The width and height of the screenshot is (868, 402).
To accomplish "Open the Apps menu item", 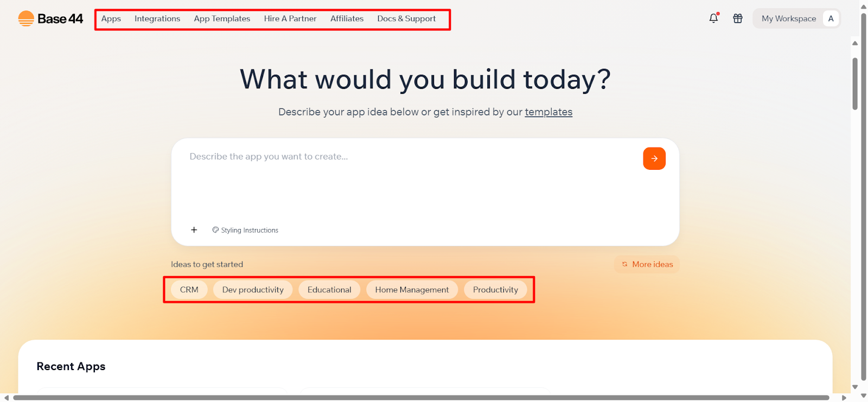I will 111,18.
